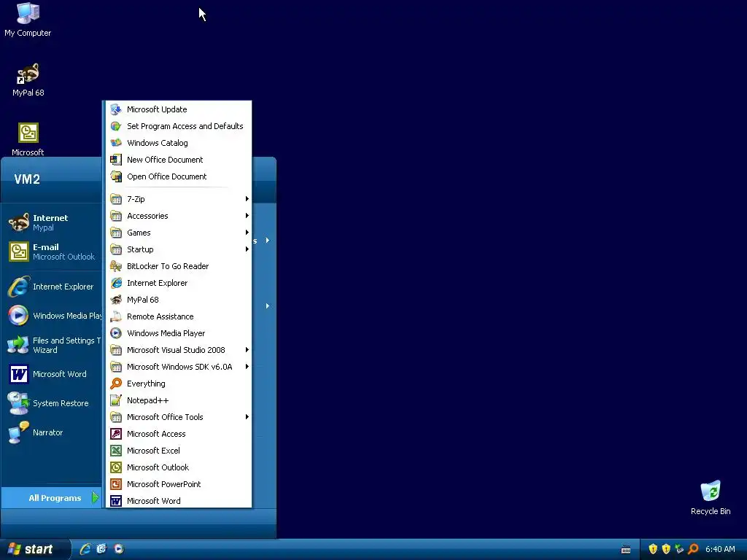Screen dimensions: 747x560
Task: Launch Microsoft Excel
Action: 178,451
